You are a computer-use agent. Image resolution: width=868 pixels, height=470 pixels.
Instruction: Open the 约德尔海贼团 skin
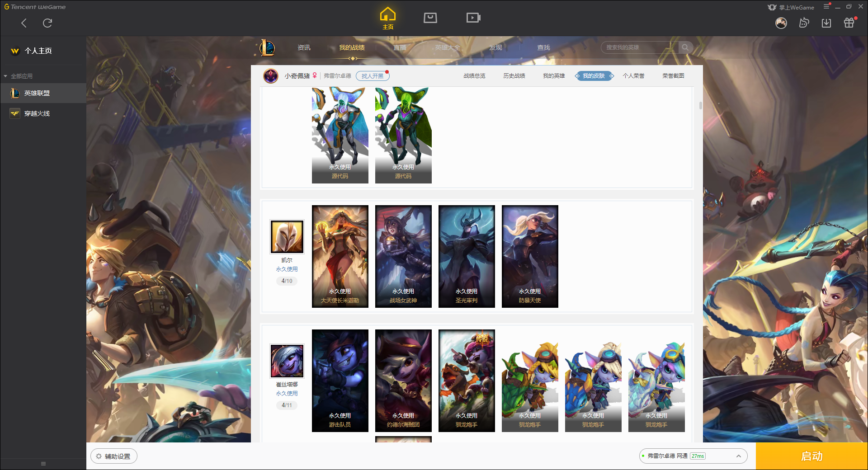coord(403,381)
